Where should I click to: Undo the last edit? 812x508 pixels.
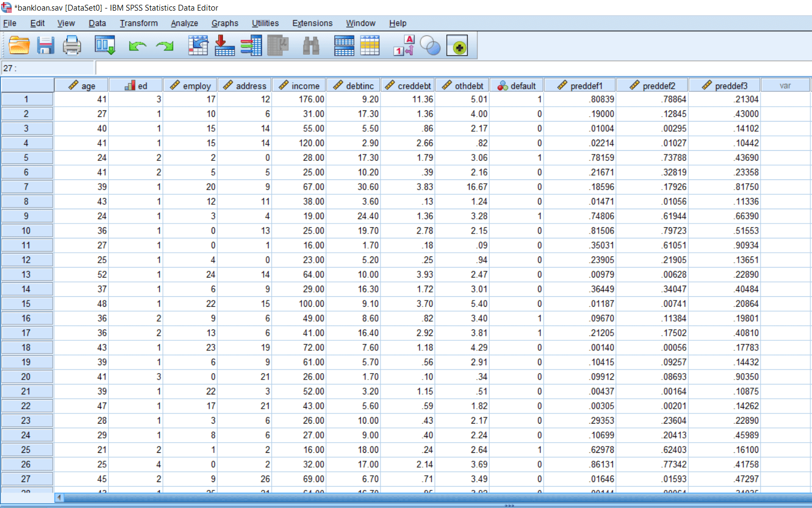137,45
